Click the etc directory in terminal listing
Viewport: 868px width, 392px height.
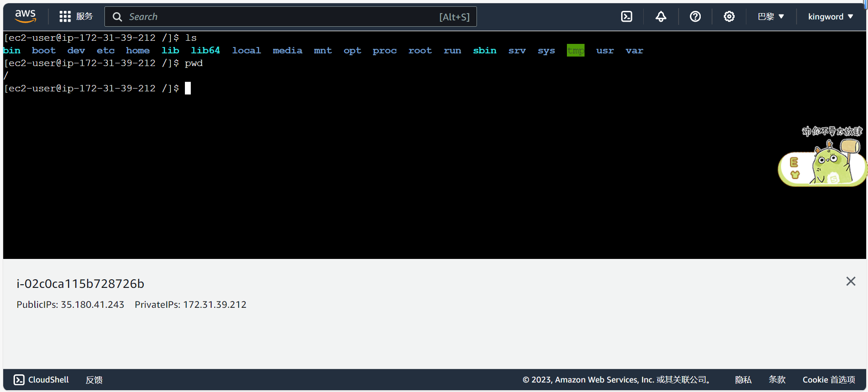105,50
